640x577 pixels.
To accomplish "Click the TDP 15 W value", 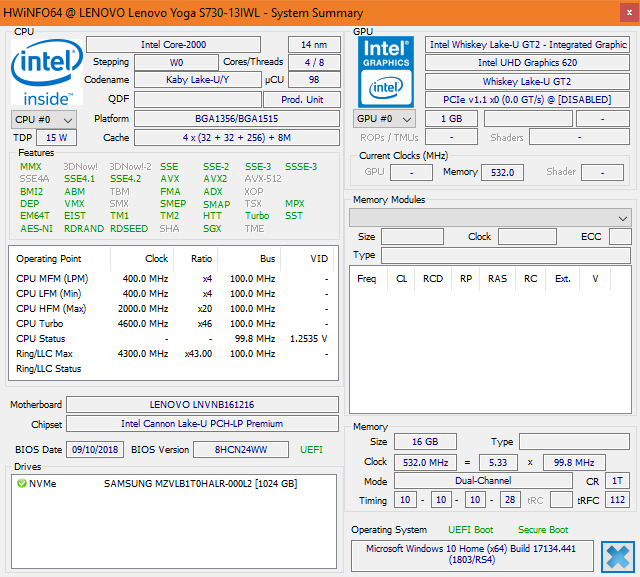I will 56,138.
